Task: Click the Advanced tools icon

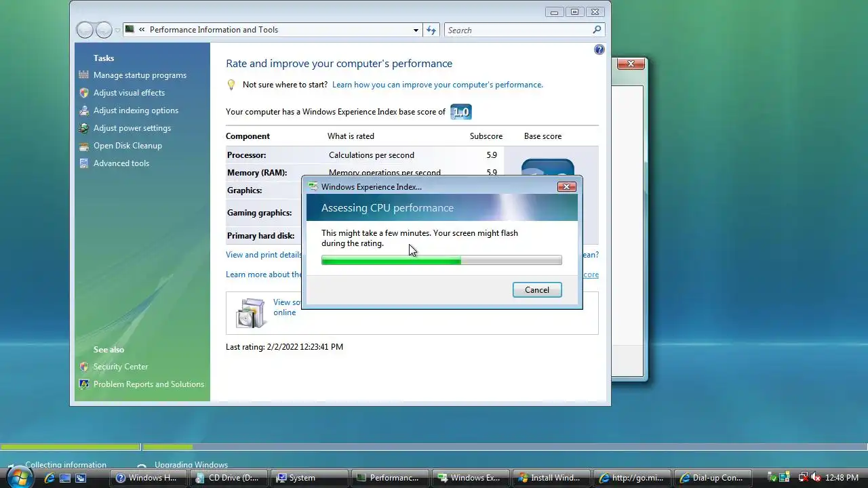Action: tap(84, 163)
